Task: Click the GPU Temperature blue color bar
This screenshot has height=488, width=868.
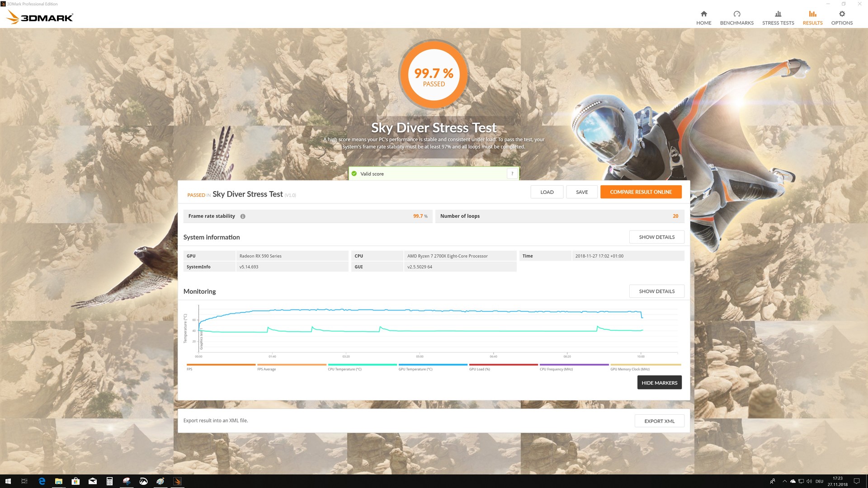Action: (433, 365)
